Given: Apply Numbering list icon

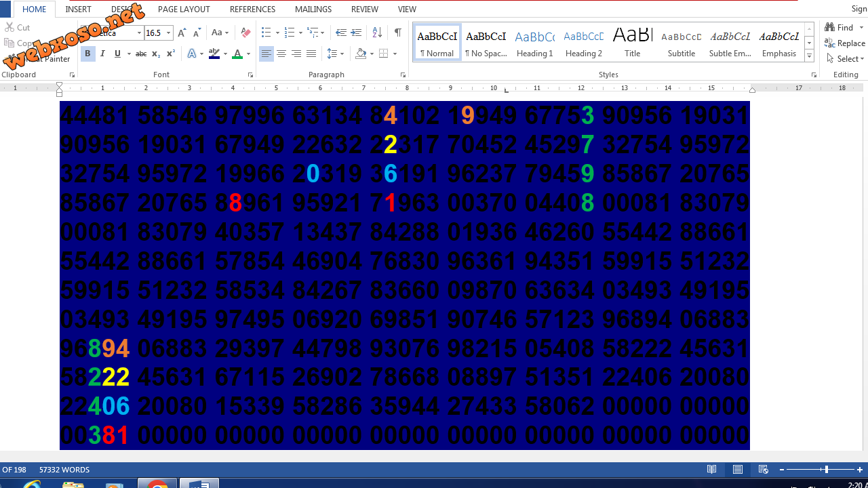Looking at the screenshot, I should [x=290, y=33].
